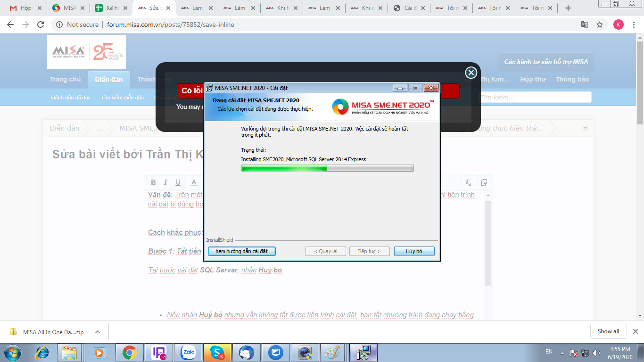Click the volume speaker tray icon
The image size is (644, 362).
597,353
